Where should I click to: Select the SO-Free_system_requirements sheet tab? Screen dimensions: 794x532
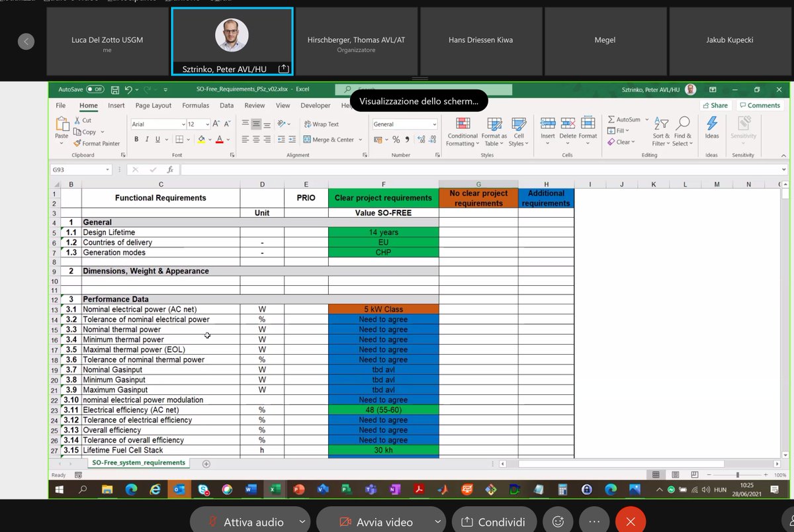tap(138, 463)
